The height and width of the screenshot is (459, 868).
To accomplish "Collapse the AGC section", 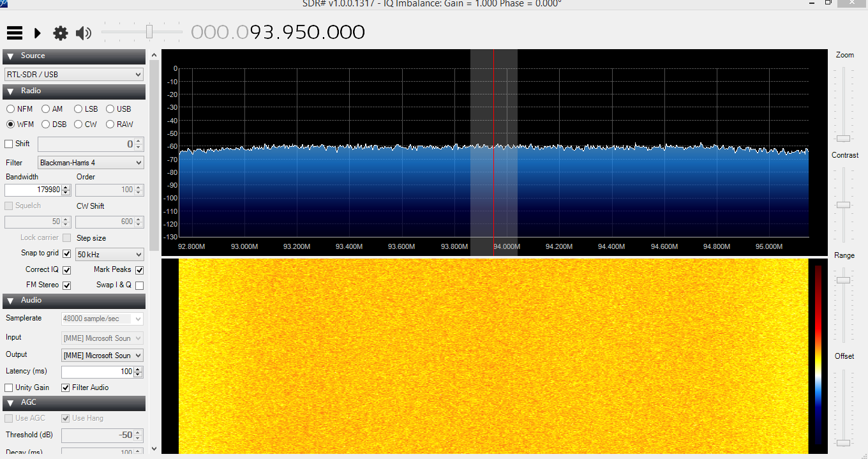I will pyautogui.click(x=10, y=402).
